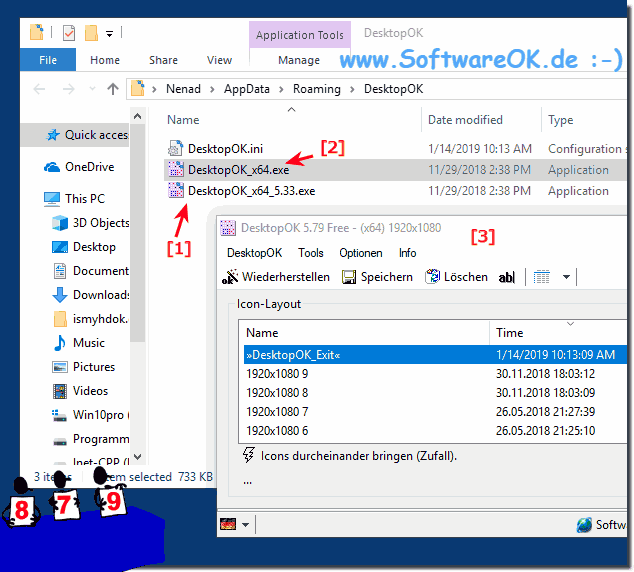Open the Info menu
Screen dimensions: 634x572
pos(407,253)
